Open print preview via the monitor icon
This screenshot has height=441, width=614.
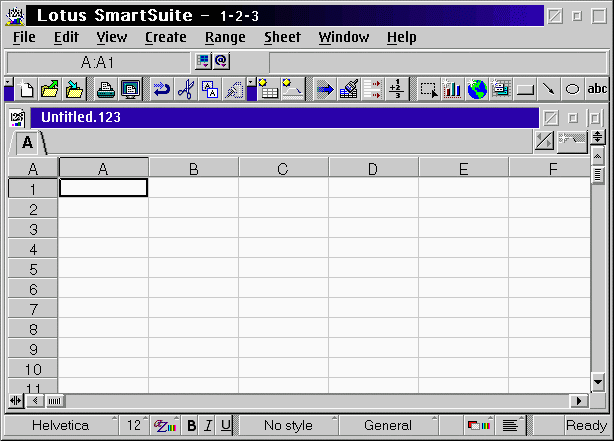click(130, 89)
